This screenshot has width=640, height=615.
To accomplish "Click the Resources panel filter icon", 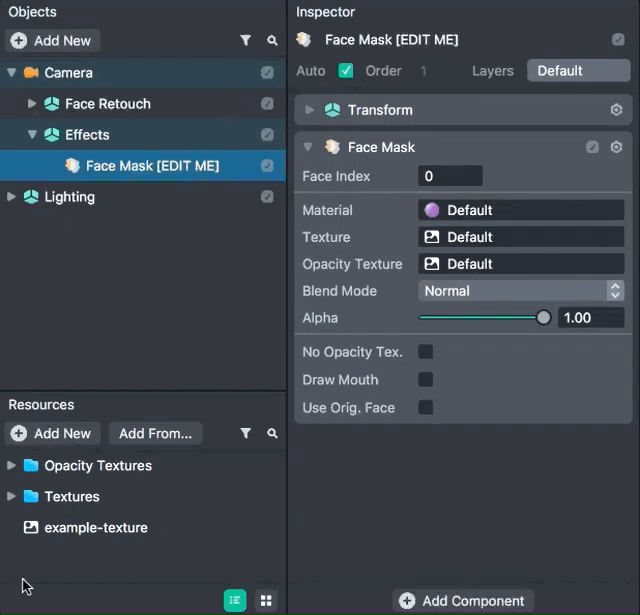I will (x=246, y=434).
